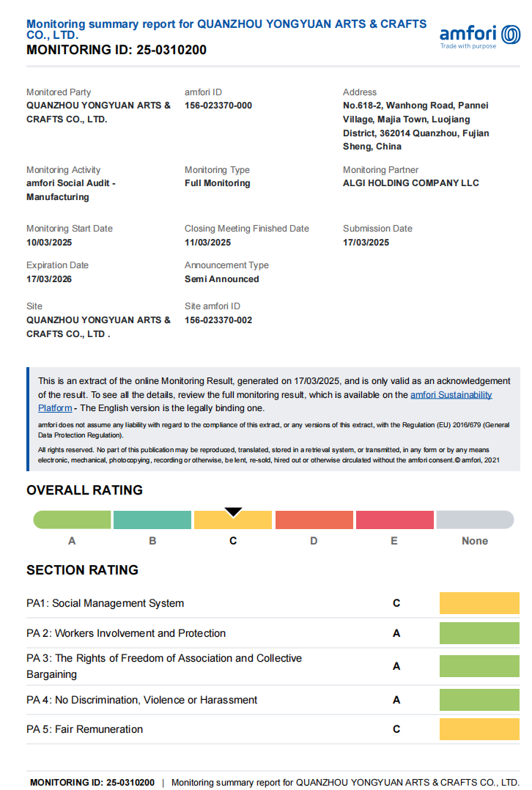The height and width of the screenshot is (790, 532).
Task: Select amfori ID value '156-023370-000'
Action: click(218, 106)
